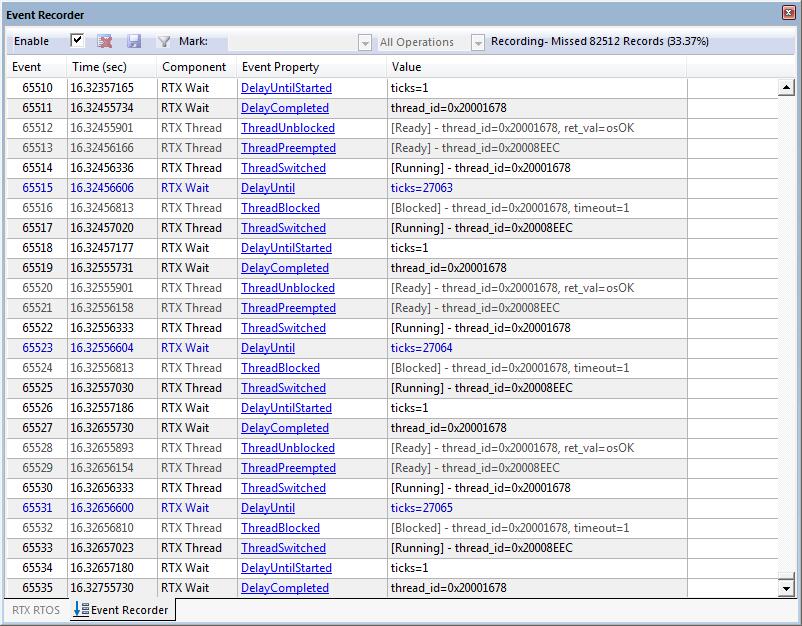Open the All Operations dropdown
Viewport: 802px width, 626px height.
[478, 42]
